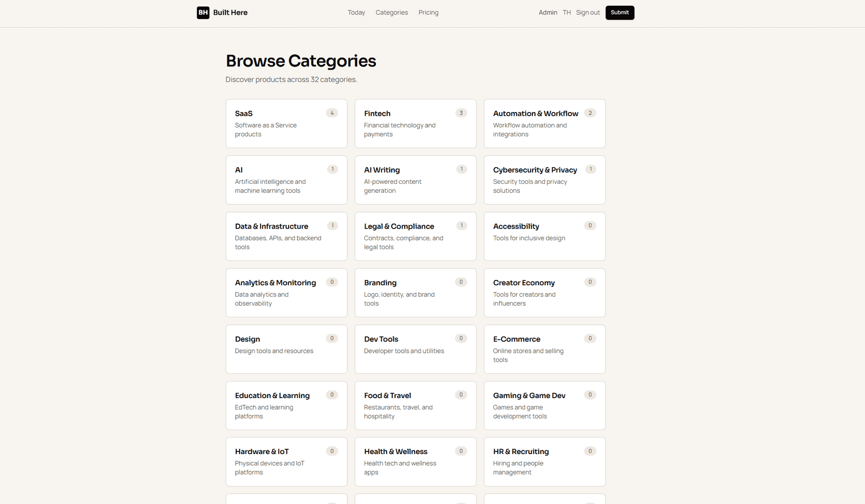The width and height of the screenshot is (865, 504).
Task: Open Education & Learning category
Action: click(x=287, y=406)
